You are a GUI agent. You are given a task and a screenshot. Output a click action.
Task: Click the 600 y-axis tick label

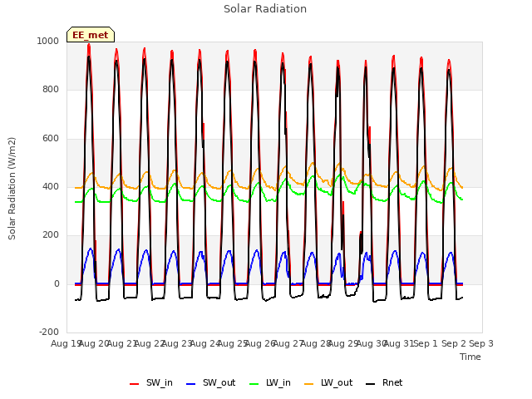51,139
